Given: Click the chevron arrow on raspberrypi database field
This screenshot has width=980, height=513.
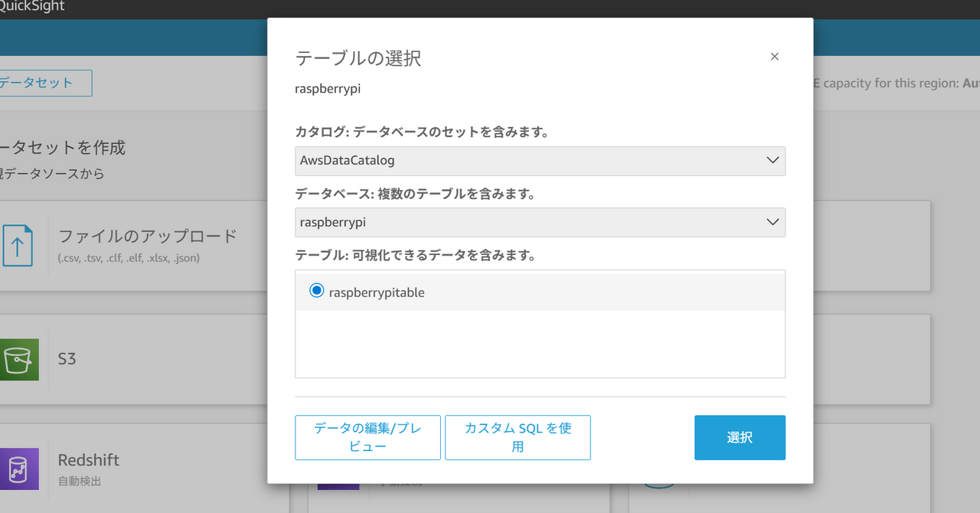Looking at the screenshot, I should pos(772,222).
